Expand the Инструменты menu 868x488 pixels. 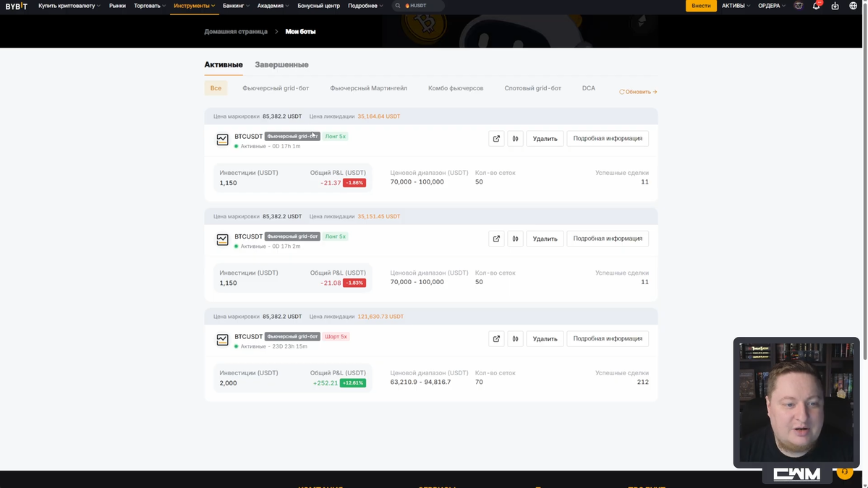pyautogui.click(x=194, y=6)
